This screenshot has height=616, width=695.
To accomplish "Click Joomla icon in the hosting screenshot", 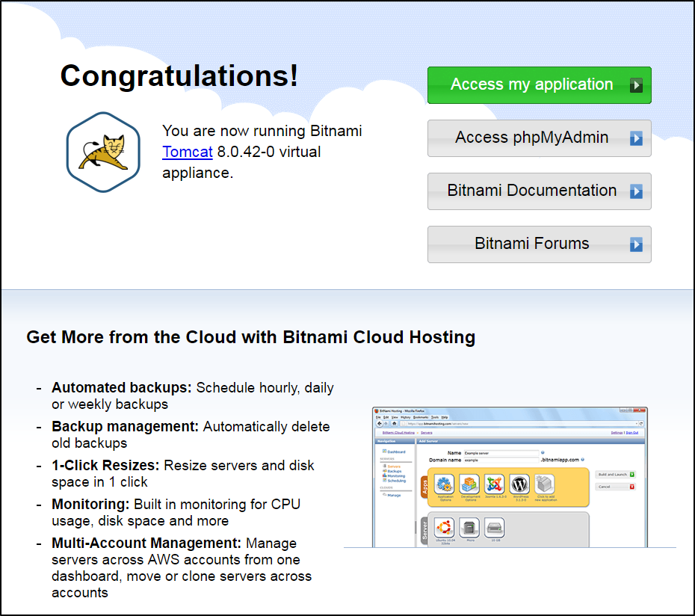I will click(x=494, y=484).
